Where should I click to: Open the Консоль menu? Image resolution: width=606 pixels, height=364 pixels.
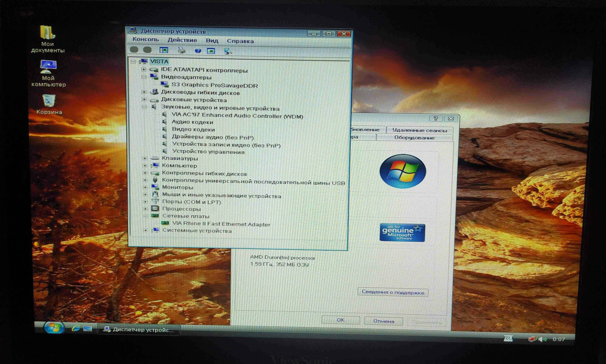click(x=145, y=39)
